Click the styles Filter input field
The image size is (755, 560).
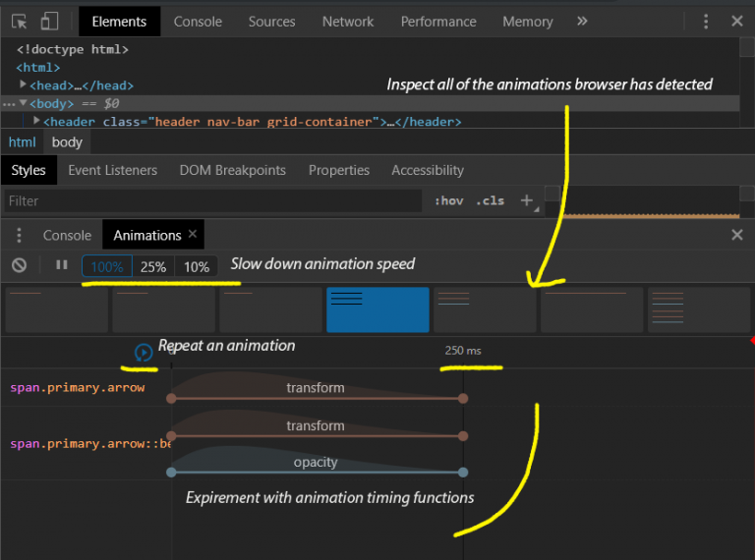click(x=213, y=200)
